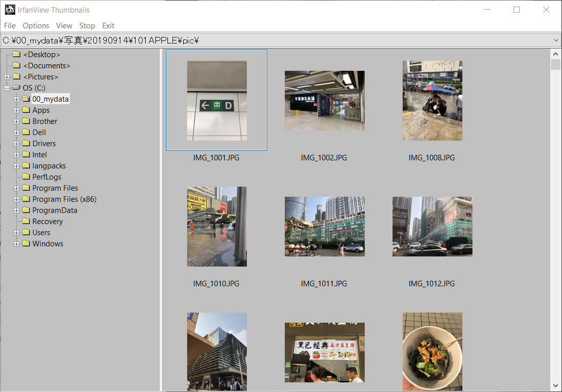The width and height of the screenshot is (562, 392).
Task: Expand the Program Files (x86) node
Action: (x=17, y=199)
